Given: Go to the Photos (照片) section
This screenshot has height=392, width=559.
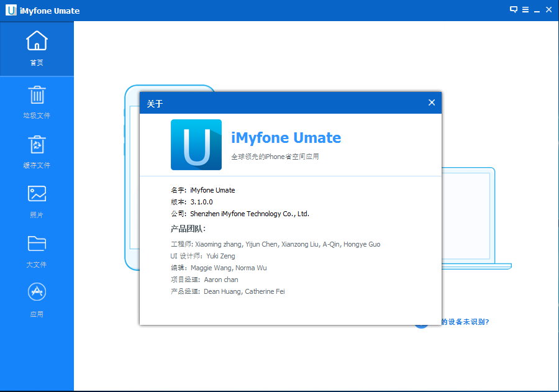Looking at the screenshot, I should [x=37, y=201].
